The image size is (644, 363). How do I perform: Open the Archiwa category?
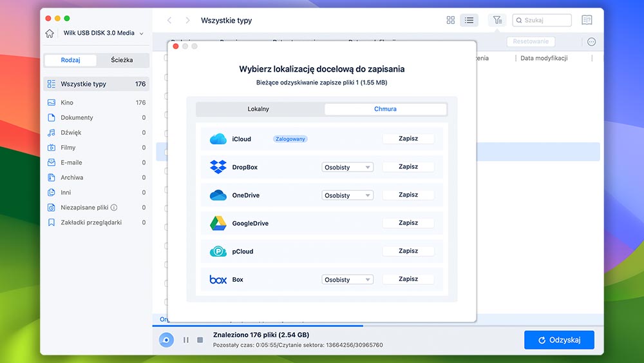tap(96, 177)
